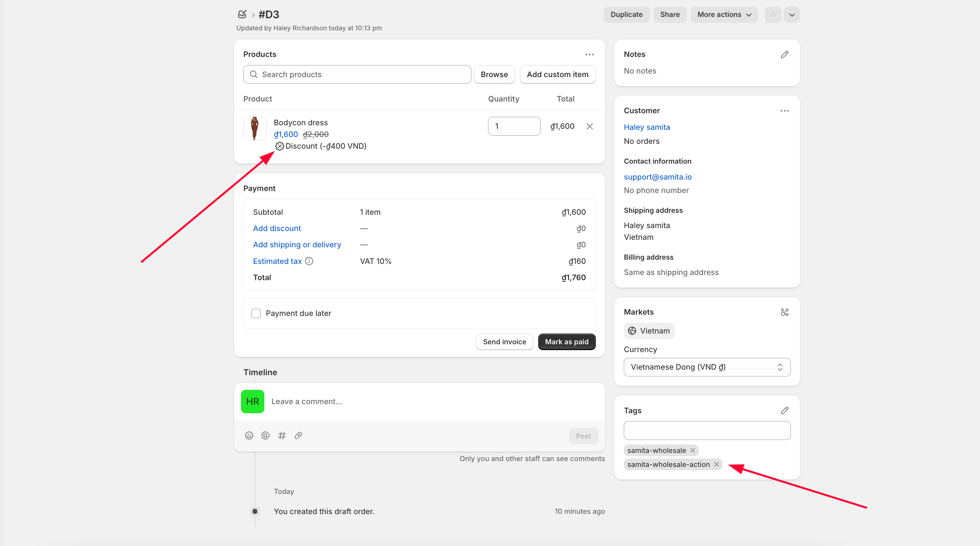This screenshot has width=980, height=546.
Task: Expand the More actions dropdown
Action: point(724,14)
